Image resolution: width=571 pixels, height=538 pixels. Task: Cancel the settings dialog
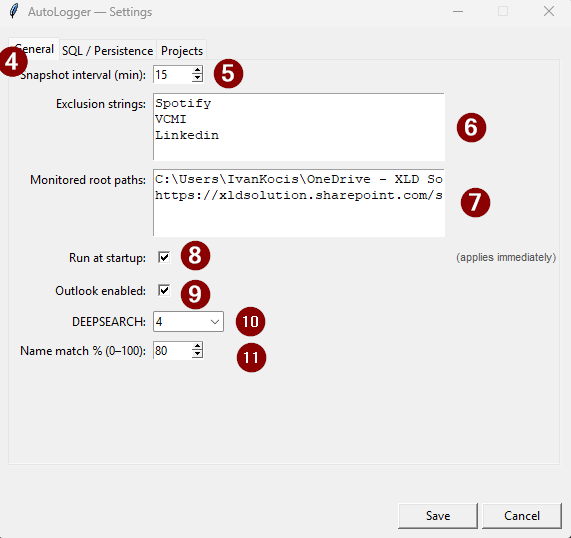tap(522, 516)
